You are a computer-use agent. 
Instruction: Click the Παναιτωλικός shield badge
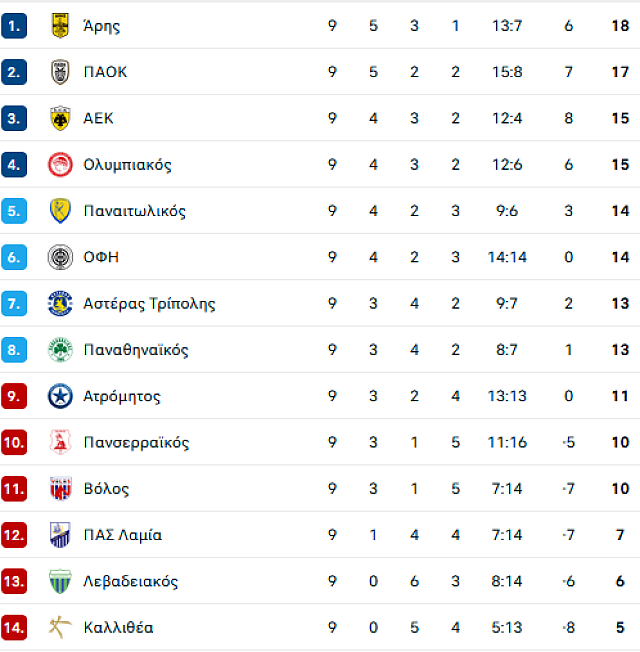click(60, 211)
